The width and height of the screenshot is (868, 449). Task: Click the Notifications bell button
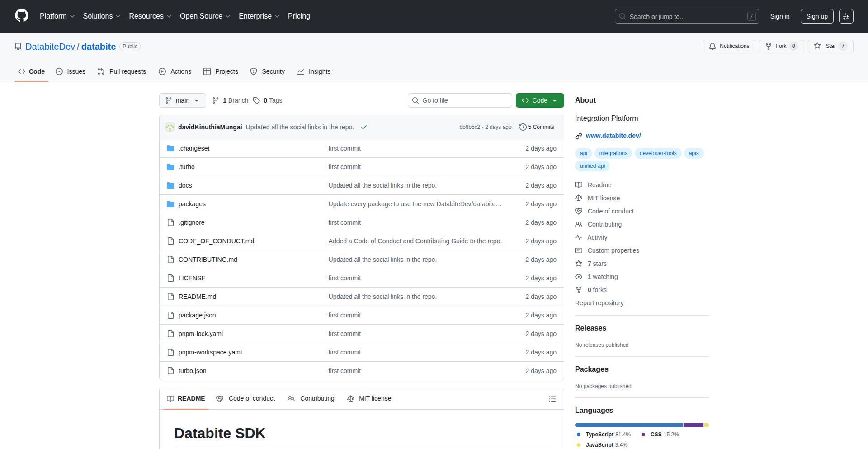[729, 46]
